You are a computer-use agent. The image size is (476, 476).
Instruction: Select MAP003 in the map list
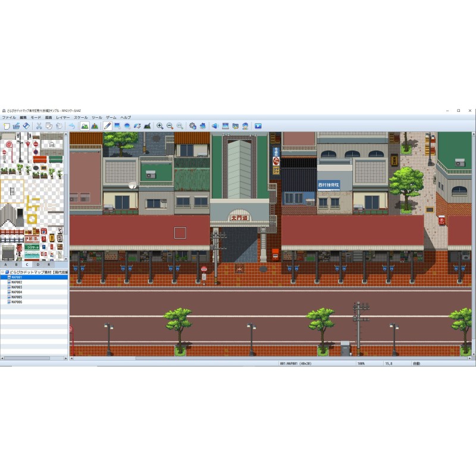point(17,287)
